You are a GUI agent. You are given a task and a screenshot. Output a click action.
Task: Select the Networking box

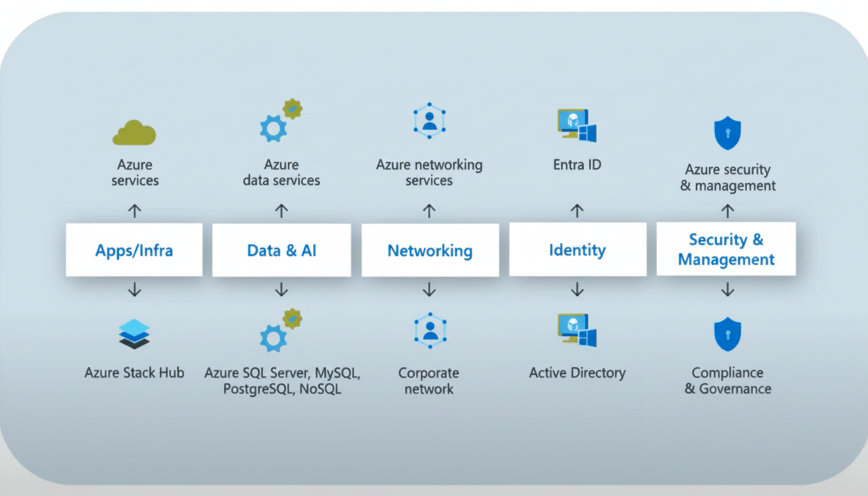tap(429, 250)
